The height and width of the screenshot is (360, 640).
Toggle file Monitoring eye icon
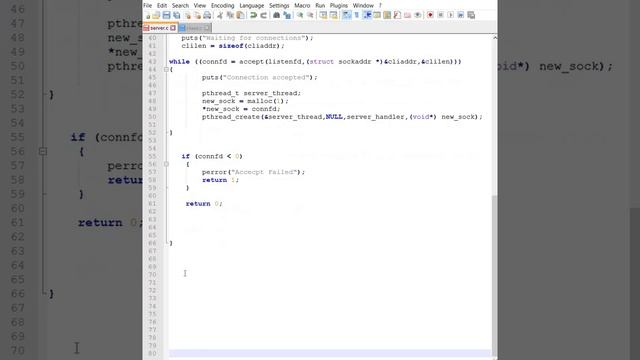[x=418, y=15]
